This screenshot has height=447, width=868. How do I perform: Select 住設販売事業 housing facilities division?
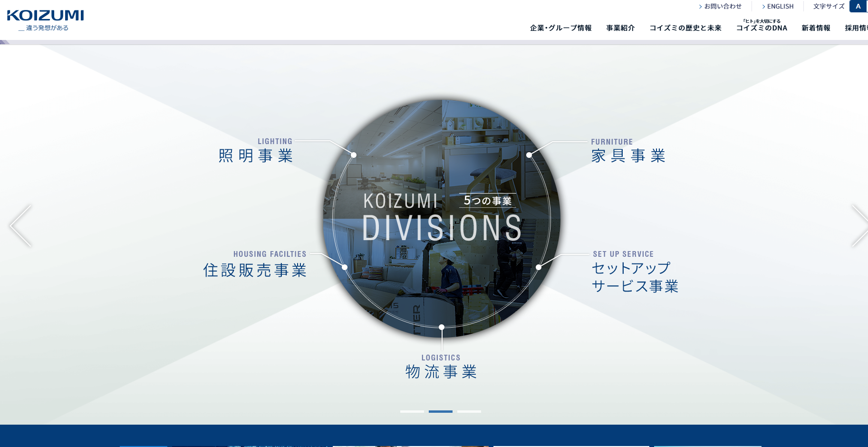pos(255,264)
